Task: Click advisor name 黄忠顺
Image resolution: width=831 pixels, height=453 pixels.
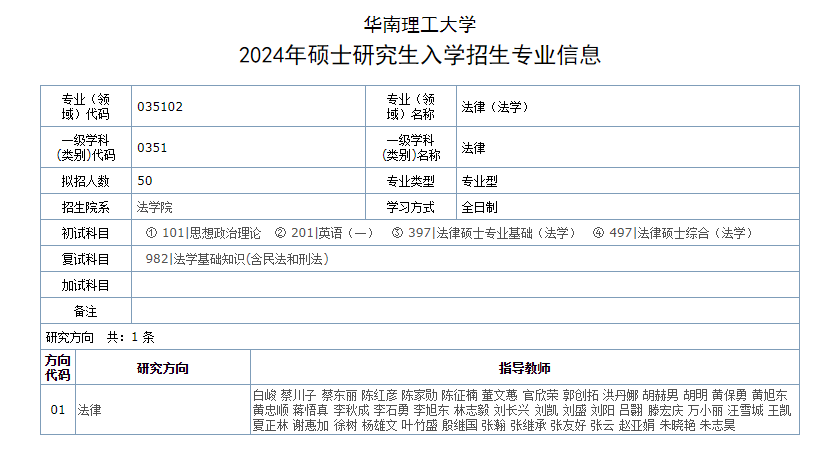Action: [271, 410]
